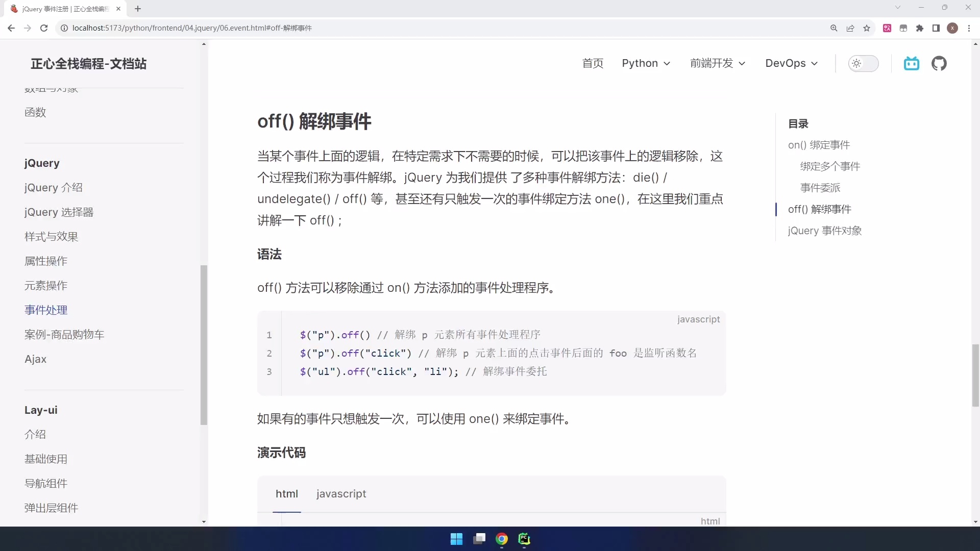Open the GitHub icon link

[x=939, y=63]
